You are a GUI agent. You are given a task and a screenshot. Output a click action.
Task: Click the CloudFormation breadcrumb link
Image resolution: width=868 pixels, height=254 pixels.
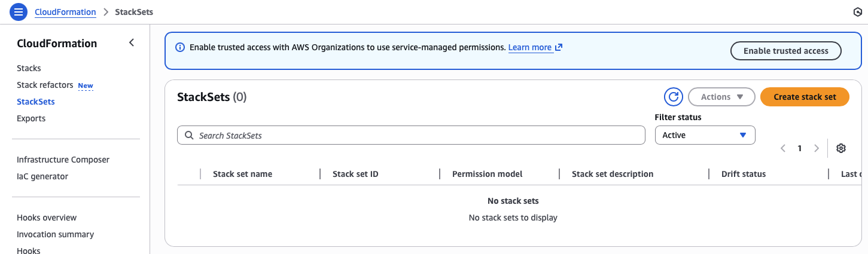[x=65, y=12]
